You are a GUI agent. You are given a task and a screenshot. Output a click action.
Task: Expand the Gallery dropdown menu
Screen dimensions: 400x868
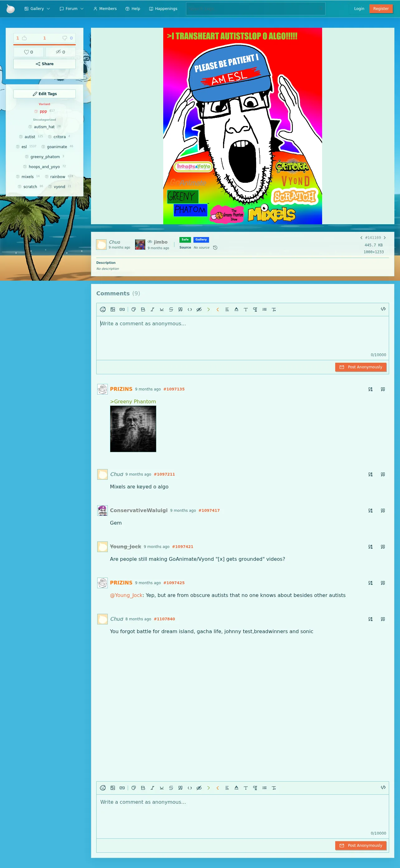[x=37, y=9]
